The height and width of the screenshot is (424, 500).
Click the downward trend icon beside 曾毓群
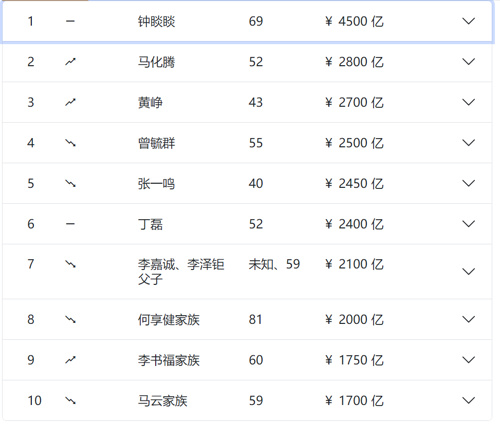point(70,143)
